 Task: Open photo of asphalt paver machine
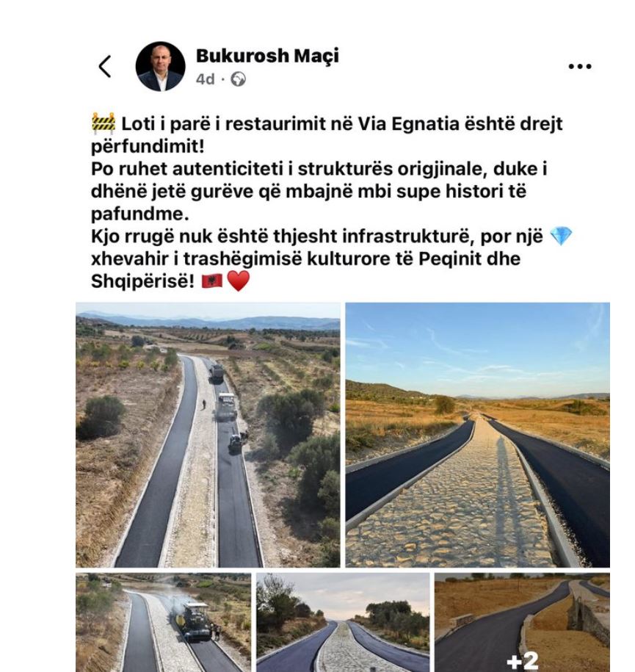click(163, 622)
